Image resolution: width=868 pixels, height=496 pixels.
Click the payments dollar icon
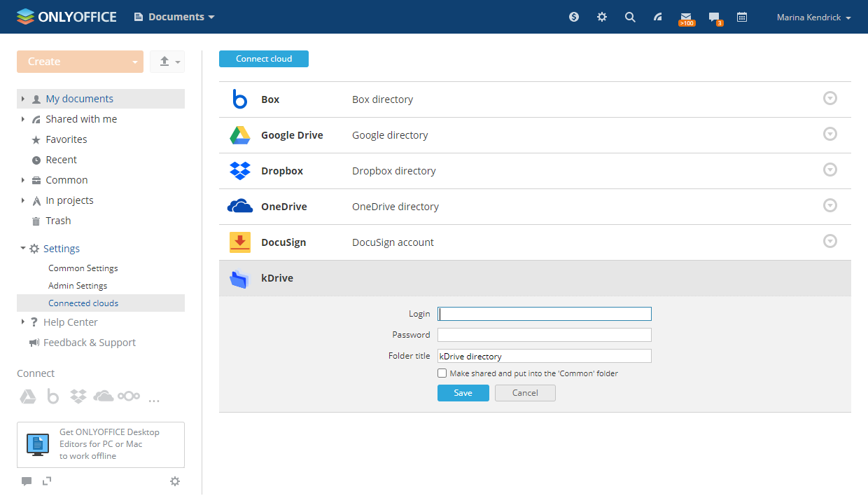pos(574,17)
